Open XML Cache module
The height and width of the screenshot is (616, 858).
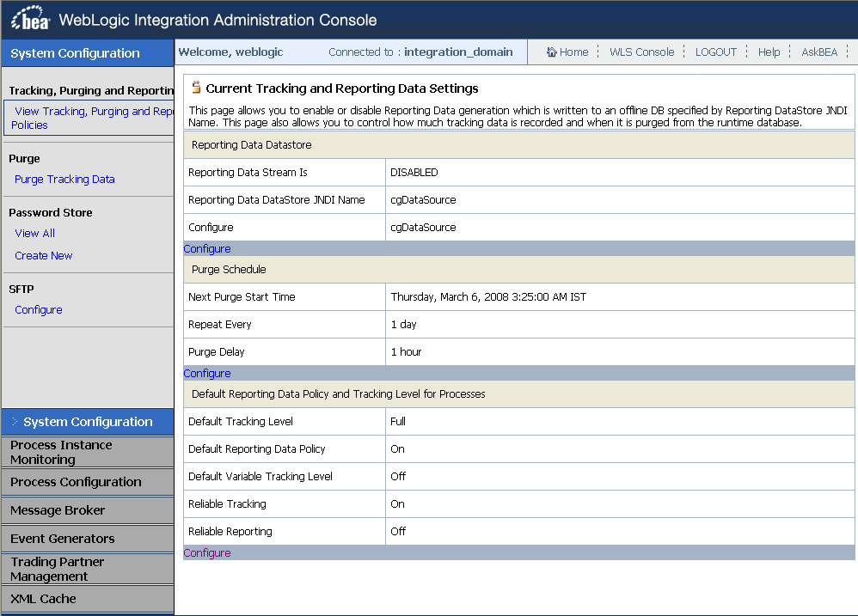[x=88, y=599]
